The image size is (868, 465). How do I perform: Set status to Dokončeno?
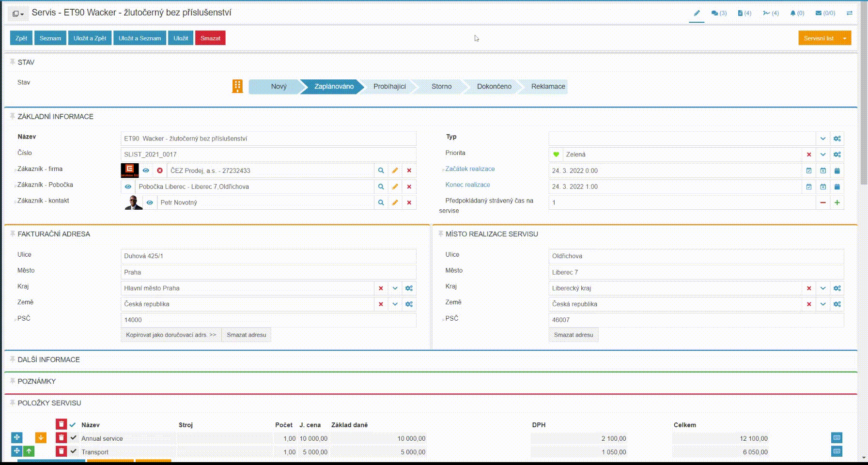pyautogui.click(x=494, y=87)
